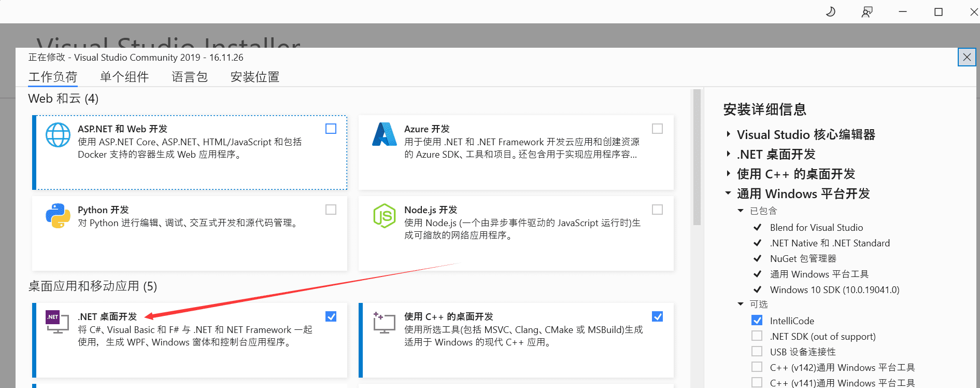The width and height of the screenshot is (980, 388).
Task: Check the ASP.NET 和 Web 开发 workload checkbox
Action: 331,129
